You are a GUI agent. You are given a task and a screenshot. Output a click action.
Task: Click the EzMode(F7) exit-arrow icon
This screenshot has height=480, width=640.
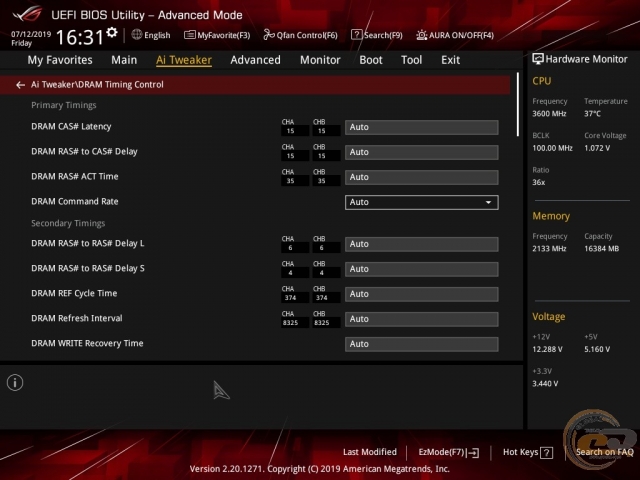[x=473, y=453]
